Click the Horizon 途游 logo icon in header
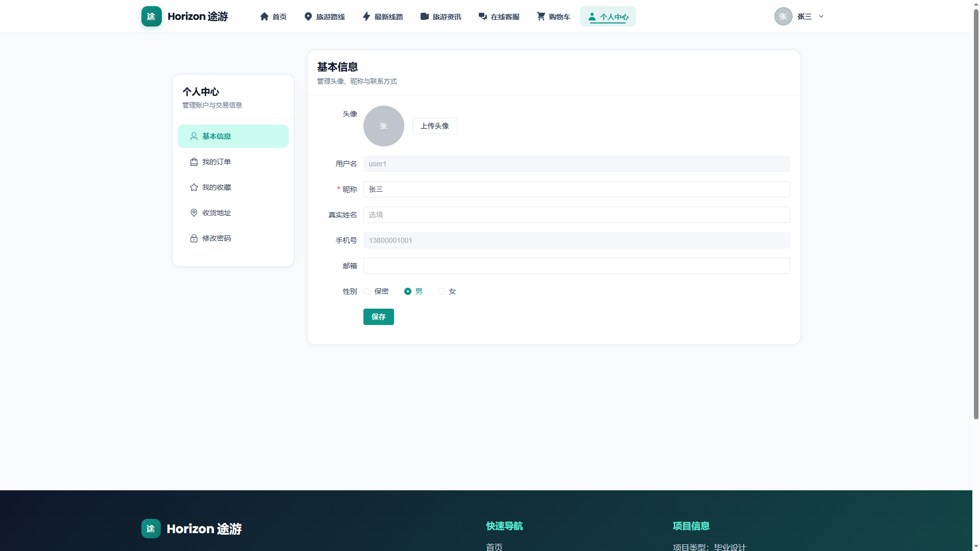 151,16
